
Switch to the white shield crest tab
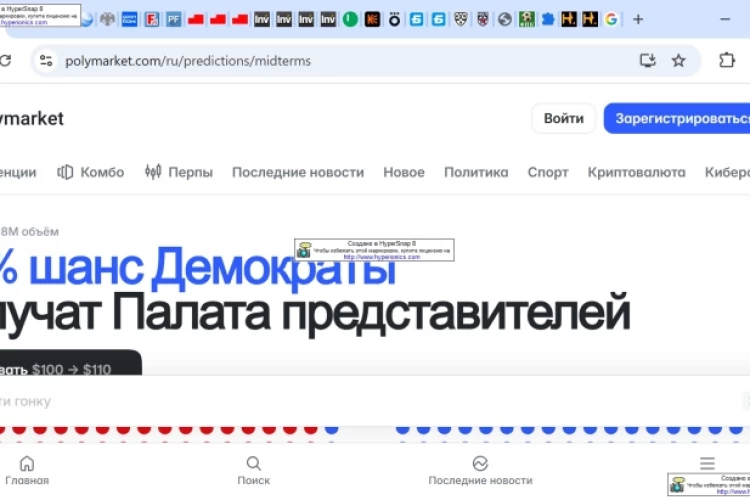coord(461,20)
